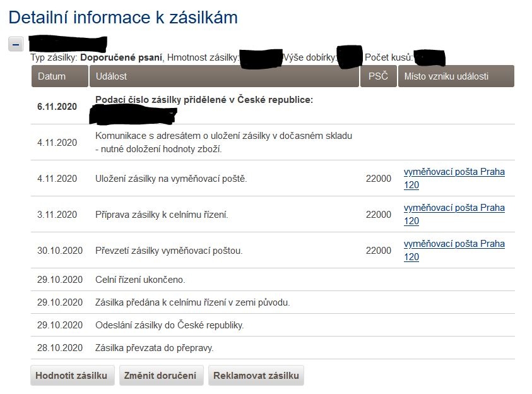532x394 pixels.
Task: Click the Převzetí zásilky vyměňovací poštou event
Action: pyautogui.click(x=168, y=251)
